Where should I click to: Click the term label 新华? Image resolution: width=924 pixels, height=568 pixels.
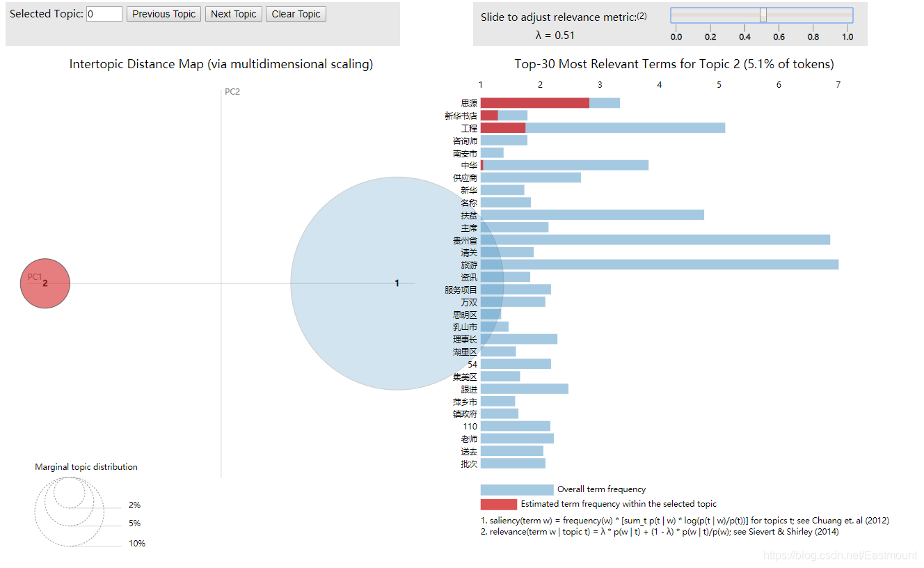(x=469, y=190)
